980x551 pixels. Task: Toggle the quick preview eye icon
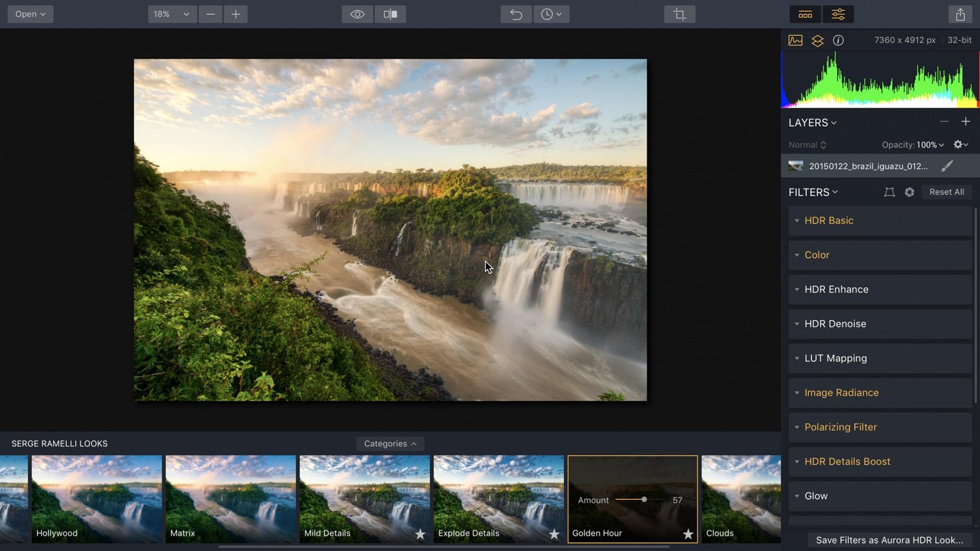point(357,14)
